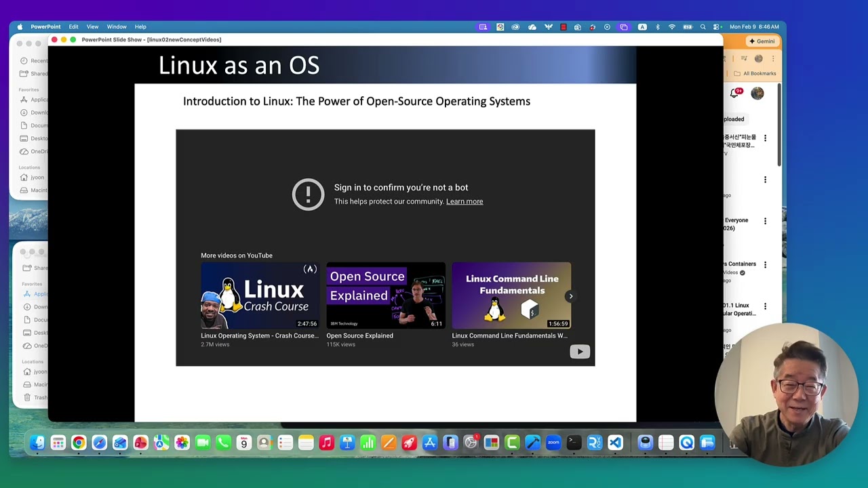Open Photos app in the Dock
The image size is (868, 488).
point(182,443)
